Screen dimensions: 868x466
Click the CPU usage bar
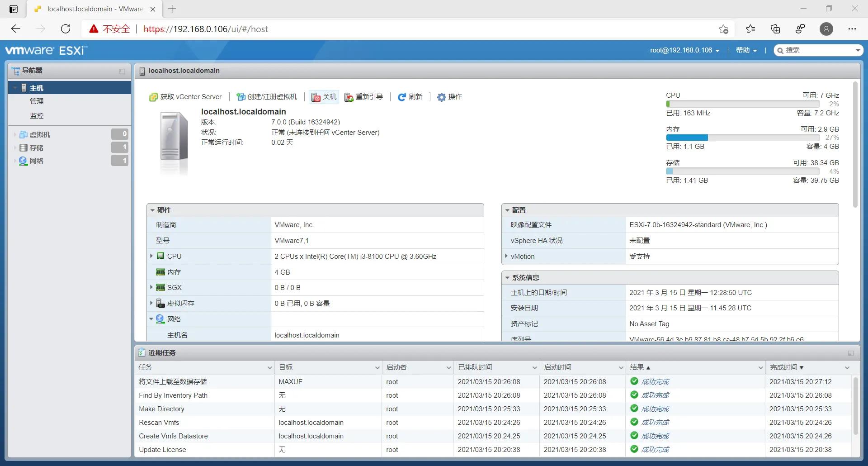(x=743, y=104)
